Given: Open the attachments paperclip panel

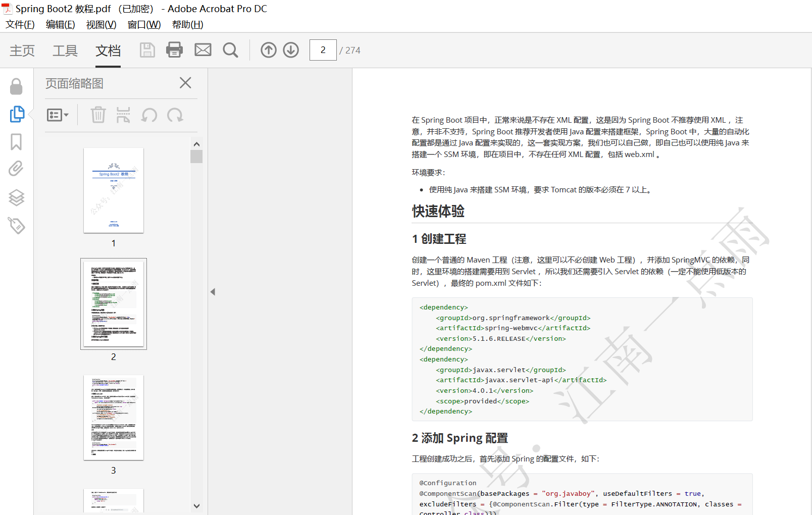Looking at the screenshot, I should click(x=16, y=169).
